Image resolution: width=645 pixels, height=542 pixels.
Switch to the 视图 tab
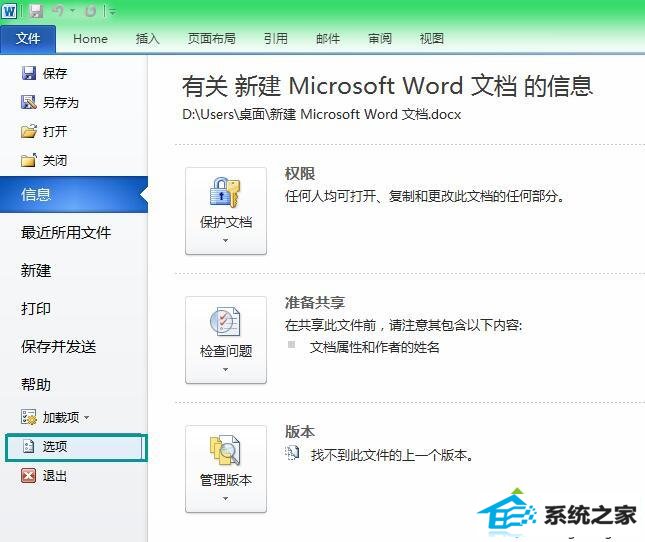coord(432,39)
